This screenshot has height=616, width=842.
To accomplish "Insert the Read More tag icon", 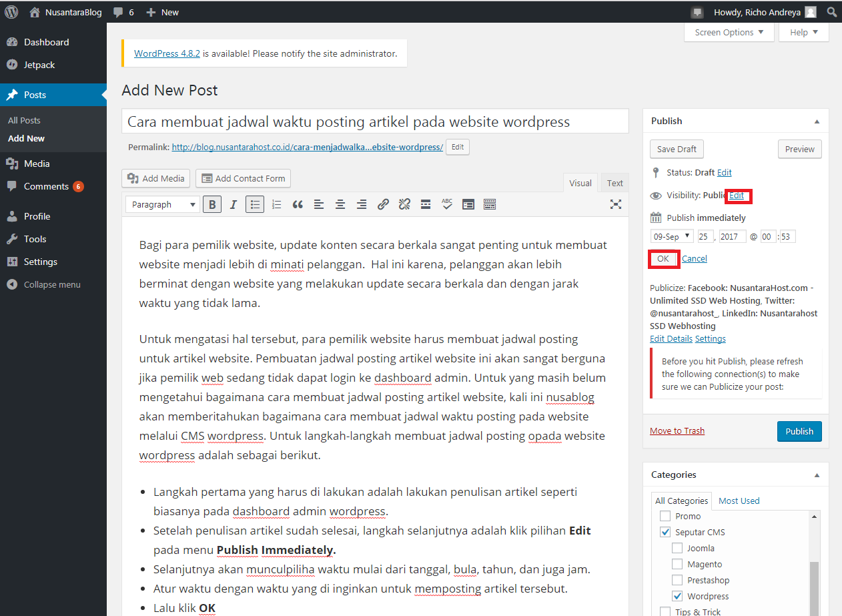I will [x=426, y=205].
